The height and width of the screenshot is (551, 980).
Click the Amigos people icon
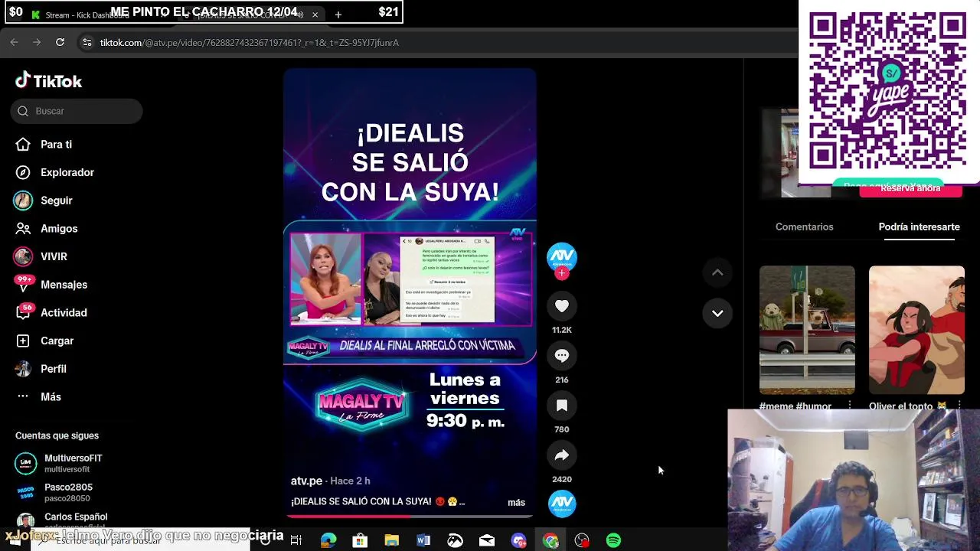click(23, 229)
